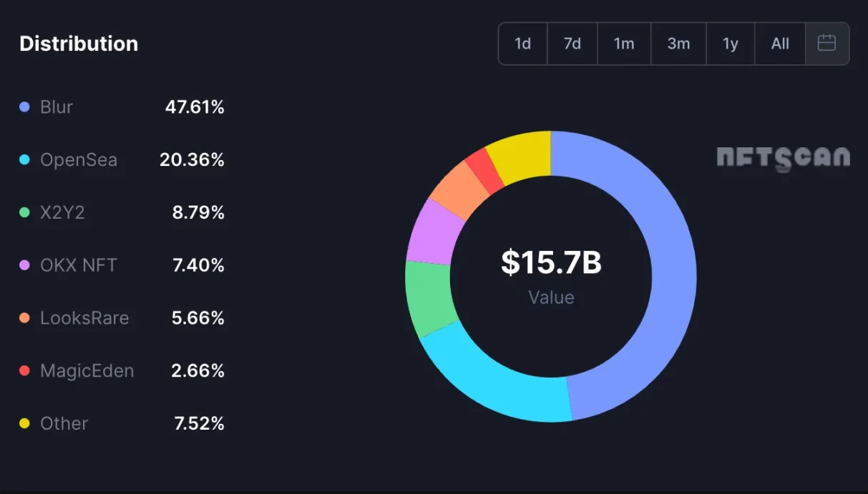Click the MagicEden legend label

[x=87, y=371]
